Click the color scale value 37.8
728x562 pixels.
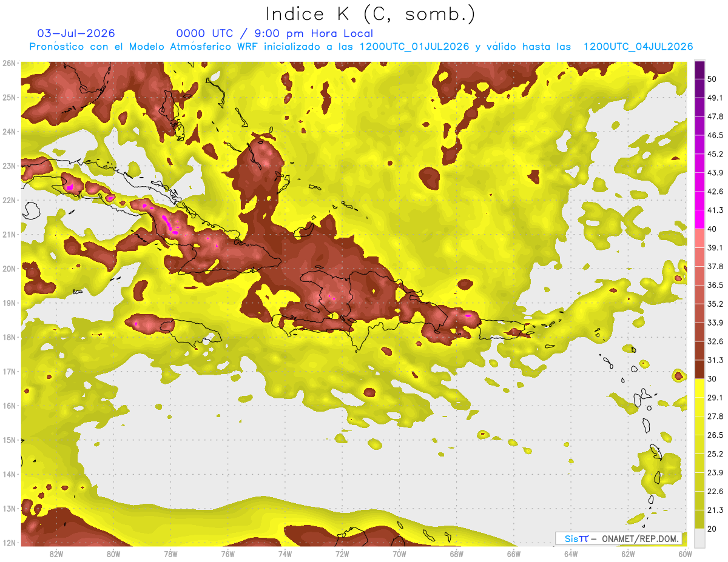tap(715, 267)
